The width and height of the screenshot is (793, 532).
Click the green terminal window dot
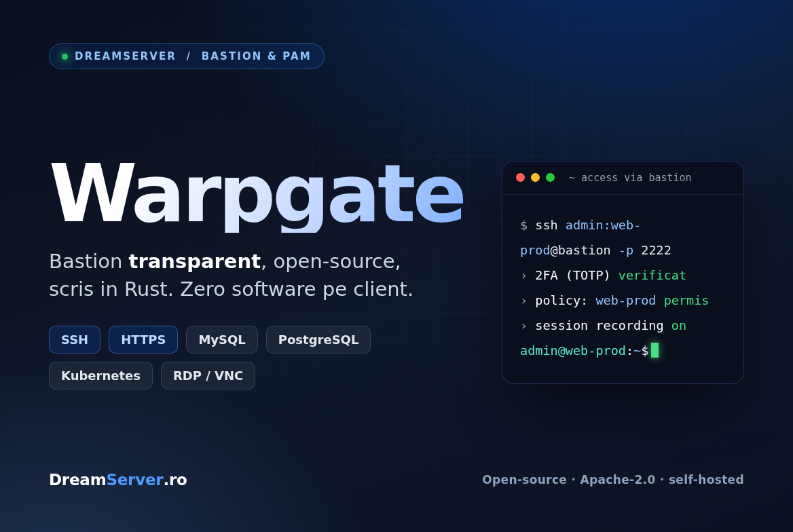[x=550, y=178]
